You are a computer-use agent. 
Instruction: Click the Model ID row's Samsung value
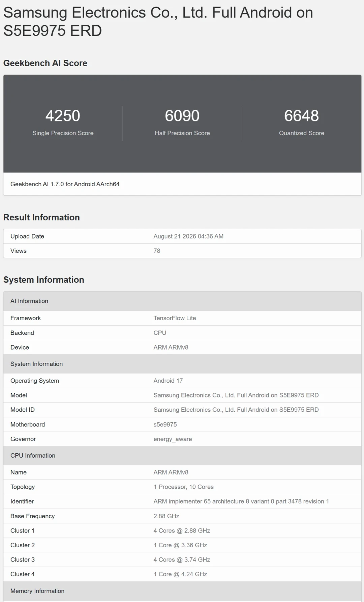236,410
